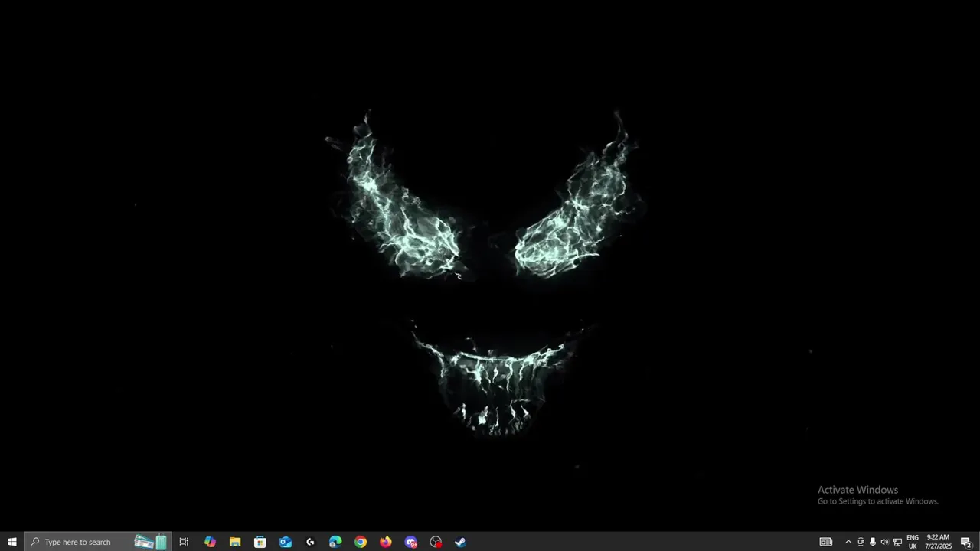Image resolution: width=980 pixels, height=551 pixels.
Task: Launch Microsoft Edge from the taskbar
Action: 335,542
